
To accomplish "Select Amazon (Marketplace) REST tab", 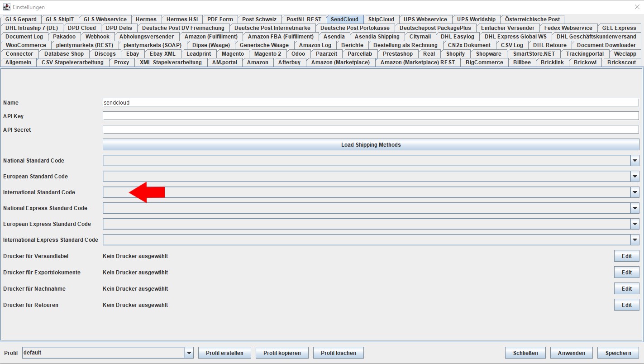I will [418, 62].
